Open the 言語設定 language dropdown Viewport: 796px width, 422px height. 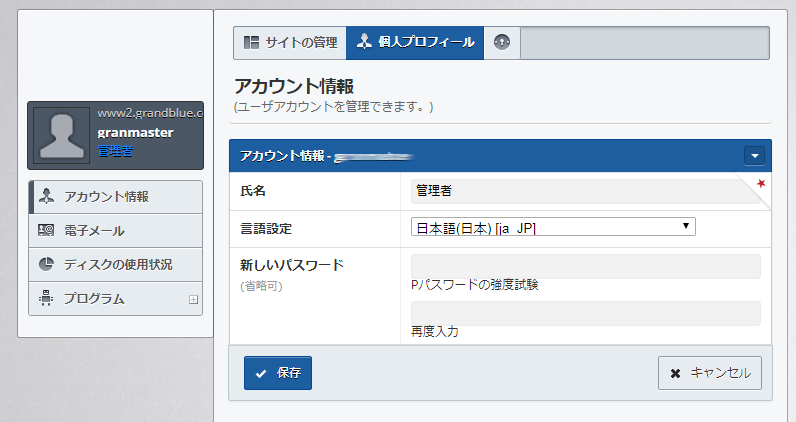[x=553, y=228]
